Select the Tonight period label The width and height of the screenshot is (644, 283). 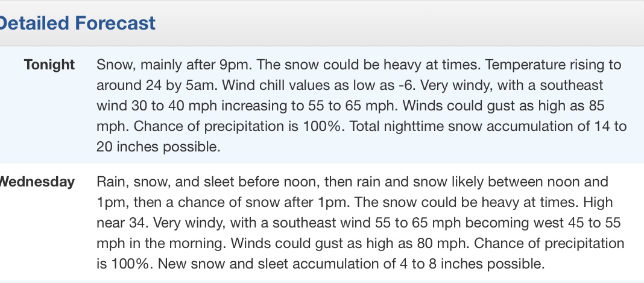click(49, 65)
